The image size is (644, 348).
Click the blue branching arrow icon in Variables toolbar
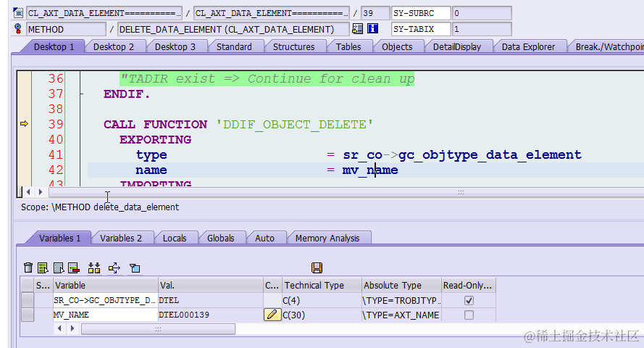coord(114,268)
